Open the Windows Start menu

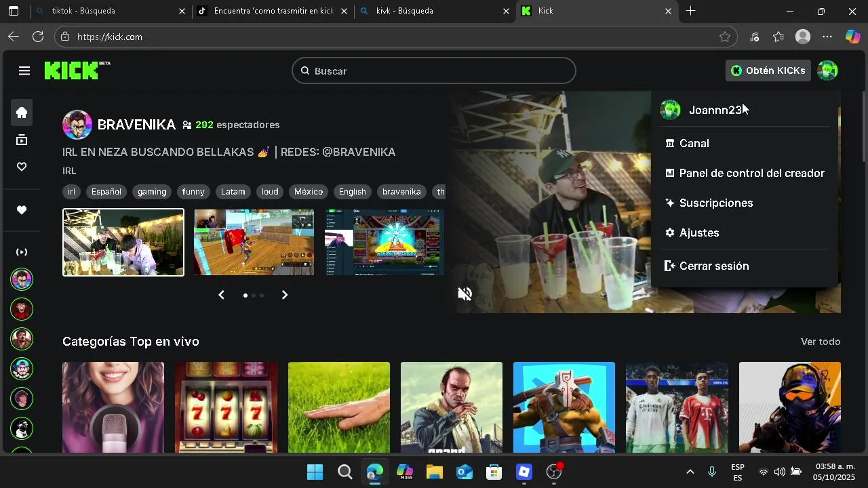point(315,472)
